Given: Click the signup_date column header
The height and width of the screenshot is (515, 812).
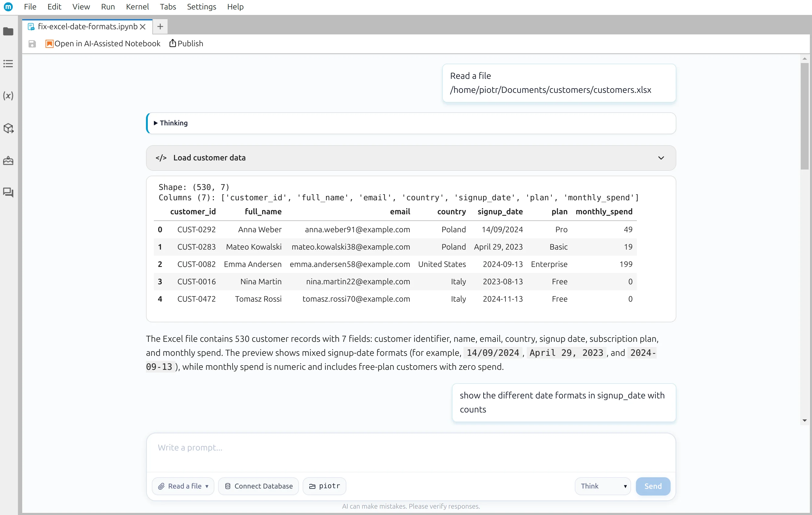Looking at the screenshot, I should (500, 212).
